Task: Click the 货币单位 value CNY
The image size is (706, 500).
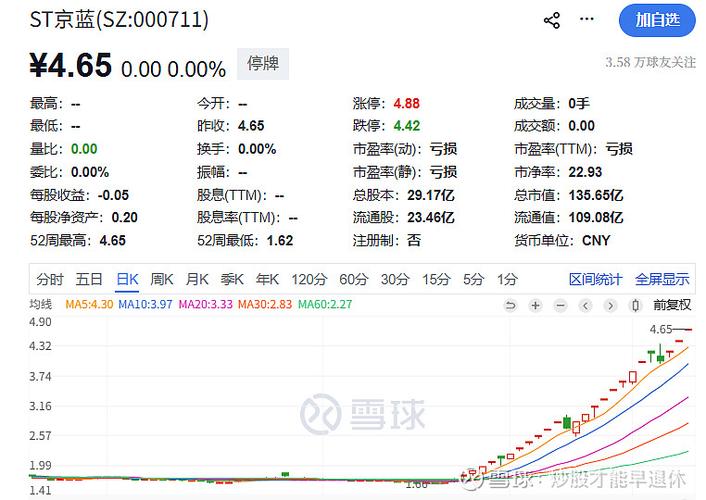Action: 596,241
